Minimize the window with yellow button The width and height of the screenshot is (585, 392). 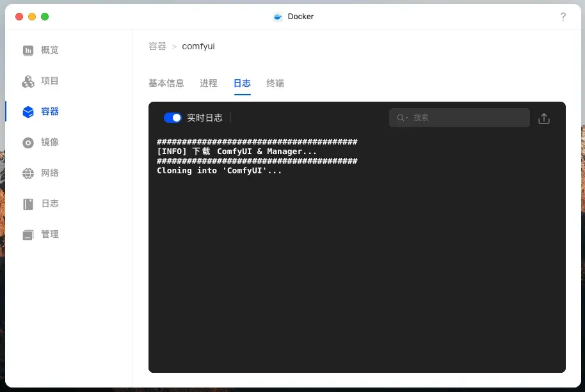tap(32, 17)
